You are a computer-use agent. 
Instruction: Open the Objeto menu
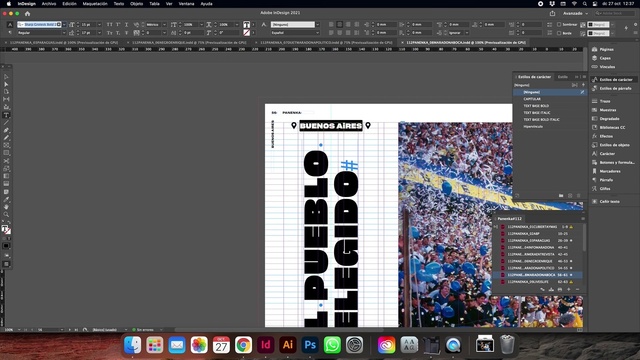coord(136,4)
